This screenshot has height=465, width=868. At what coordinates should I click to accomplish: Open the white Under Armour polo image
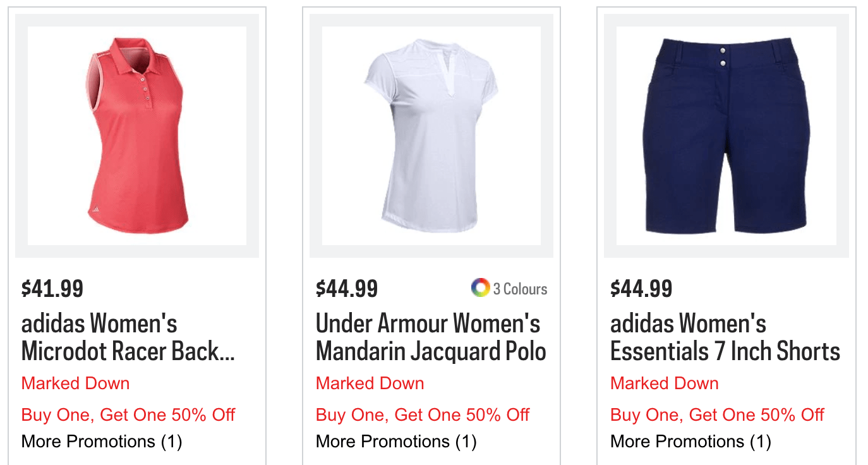[431, 136]
